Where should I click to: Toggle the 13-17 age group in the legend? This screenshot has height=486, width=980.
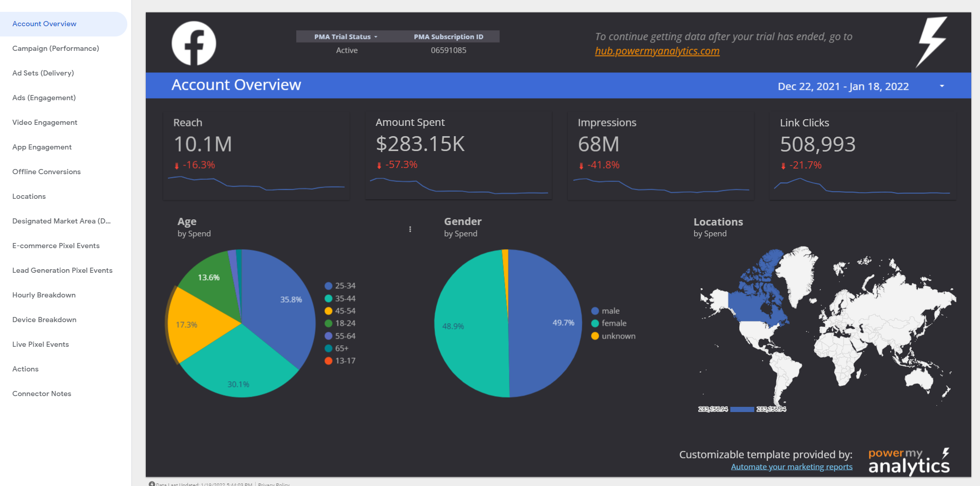pyautogui.click(x=328, y=361)
